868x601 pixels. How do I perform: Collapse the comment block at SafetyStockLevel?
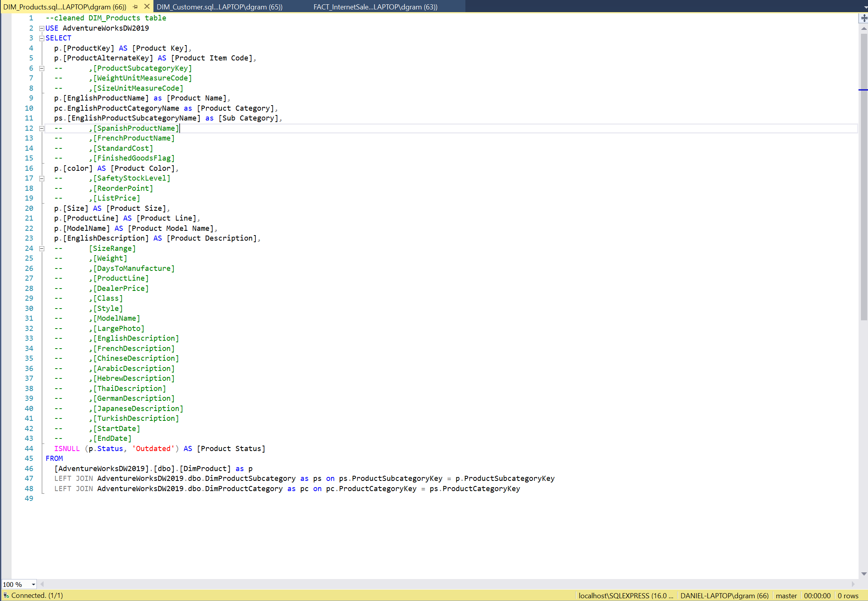(x=42, y=178)
